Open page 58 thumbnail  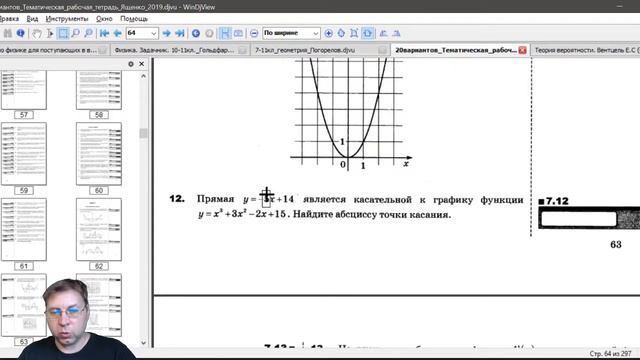point(99,89)
